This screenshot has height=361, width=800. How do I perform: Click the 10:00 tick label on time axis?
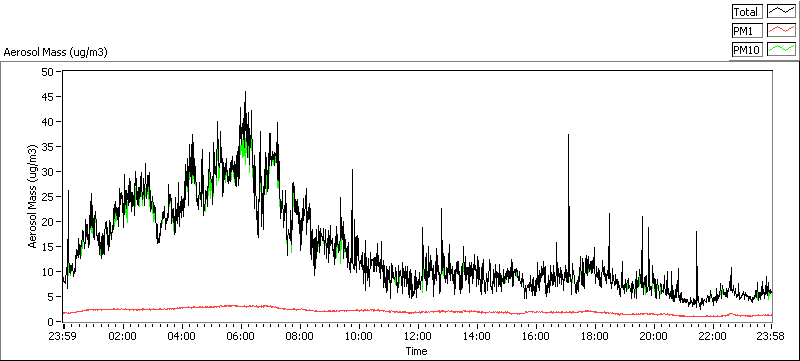359,337
